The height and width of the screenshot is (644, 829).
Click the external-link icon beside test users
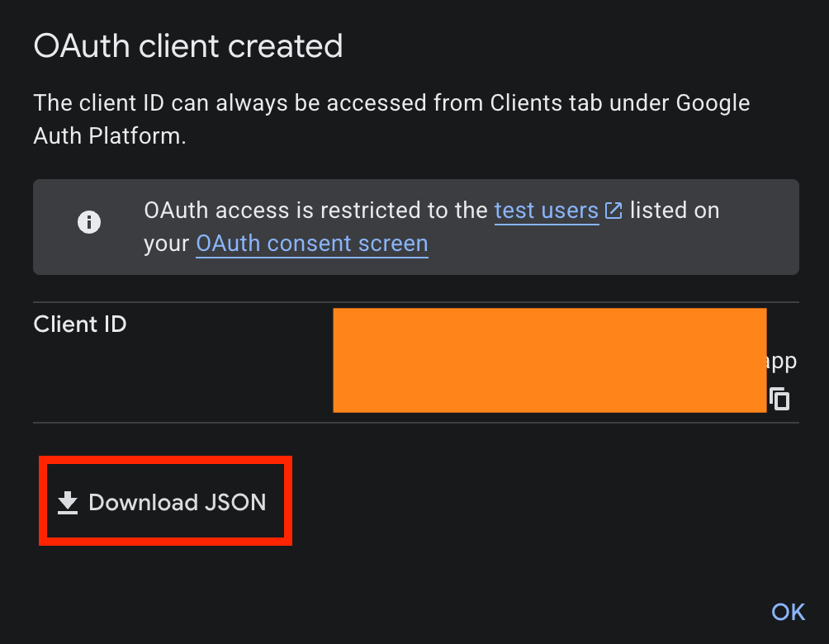(613, 211)
